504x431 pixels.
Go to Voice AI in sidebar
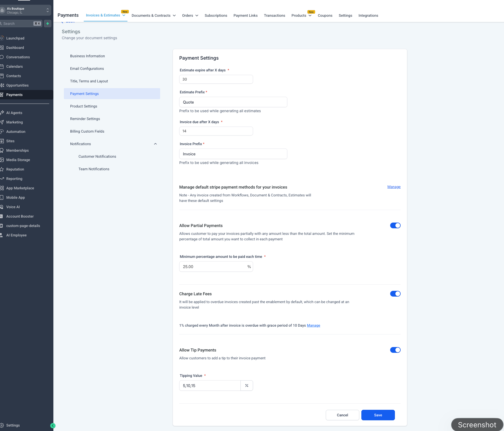click(13, 207)
